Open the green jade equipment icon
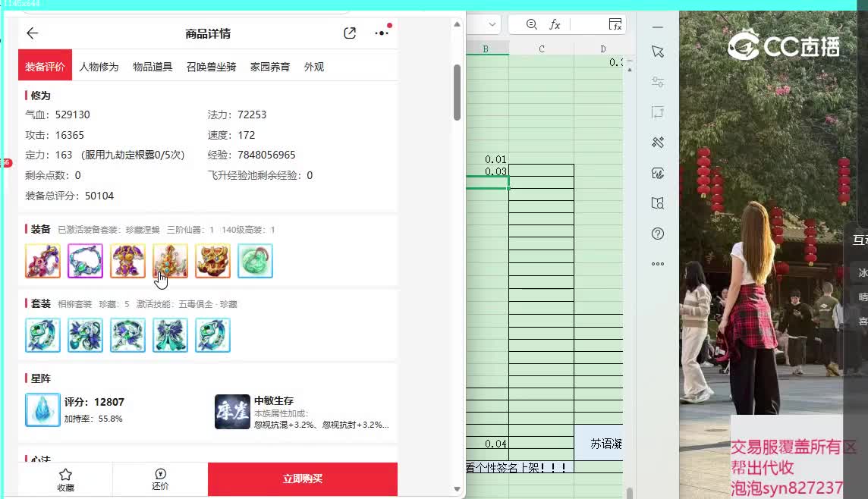Viewport: 868px width, 499px height. tap(255, 261)
